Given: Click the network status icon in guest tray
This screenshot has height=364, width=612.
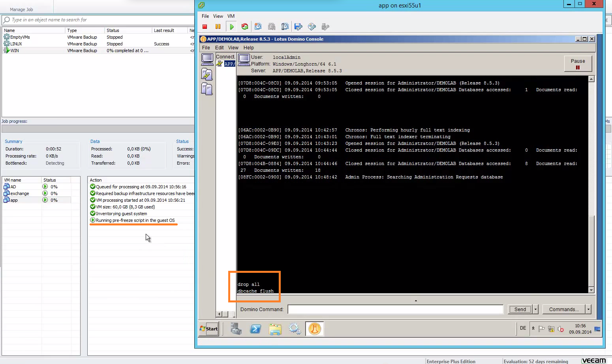Looking at the screenshot, I should [551, 329].
